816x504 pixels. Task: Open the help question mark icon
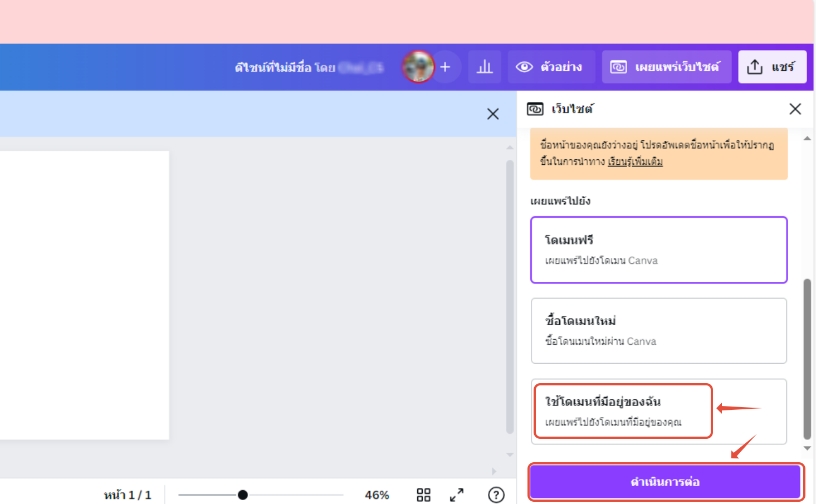496,495
